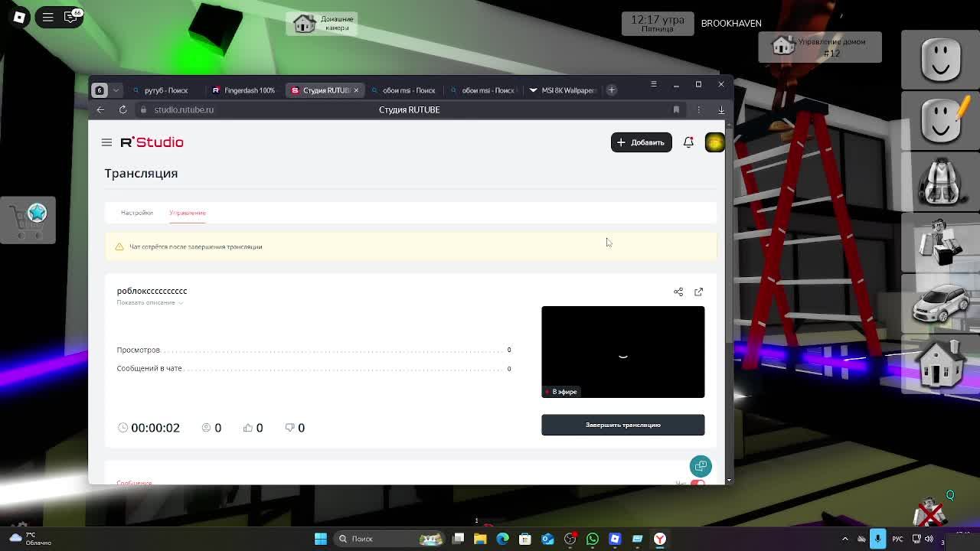Show hidden system tray icons
This screenshot has width=980, height=551.
(845, 539)
